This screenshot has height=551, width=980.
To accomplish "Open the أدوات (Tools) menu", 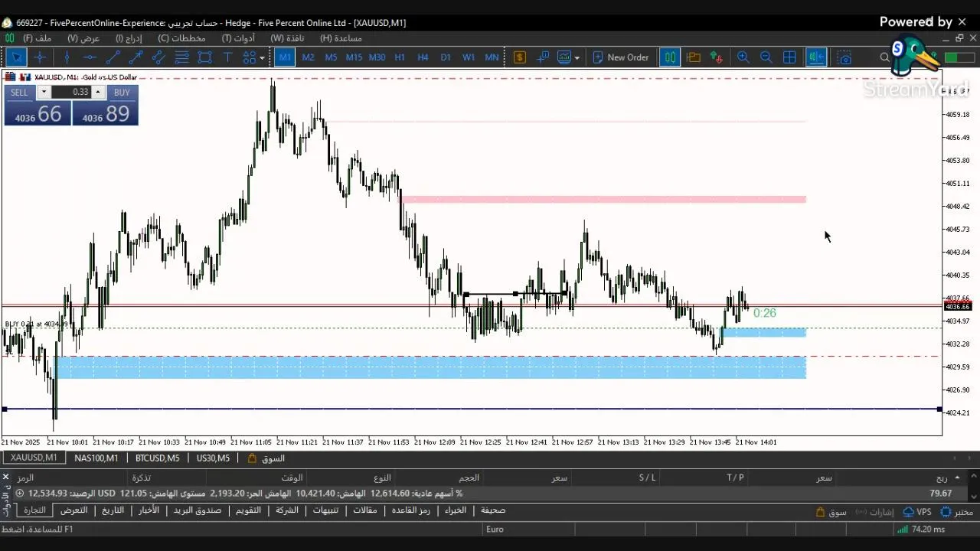I will coord(238,37).
